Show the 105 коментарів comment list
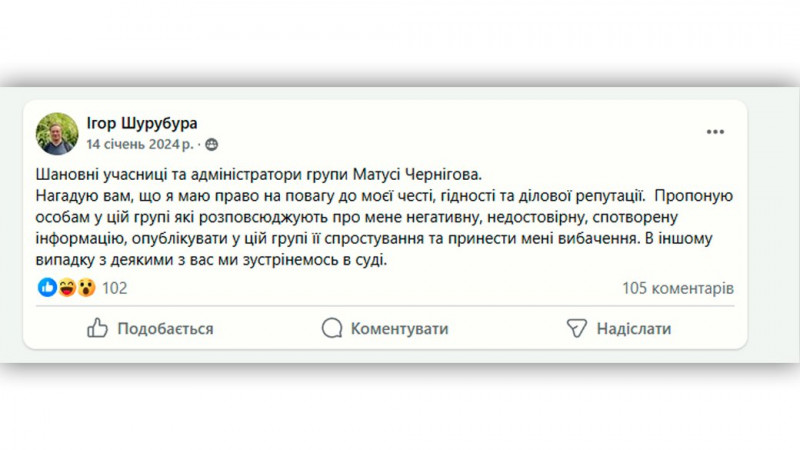The image size is (800, 450). (678, 288)
